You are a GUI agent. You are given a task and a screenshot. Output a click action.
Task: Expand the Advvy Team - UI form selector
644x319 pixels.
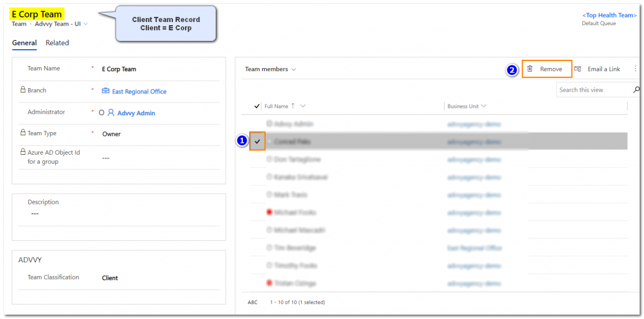coord(86,25)
